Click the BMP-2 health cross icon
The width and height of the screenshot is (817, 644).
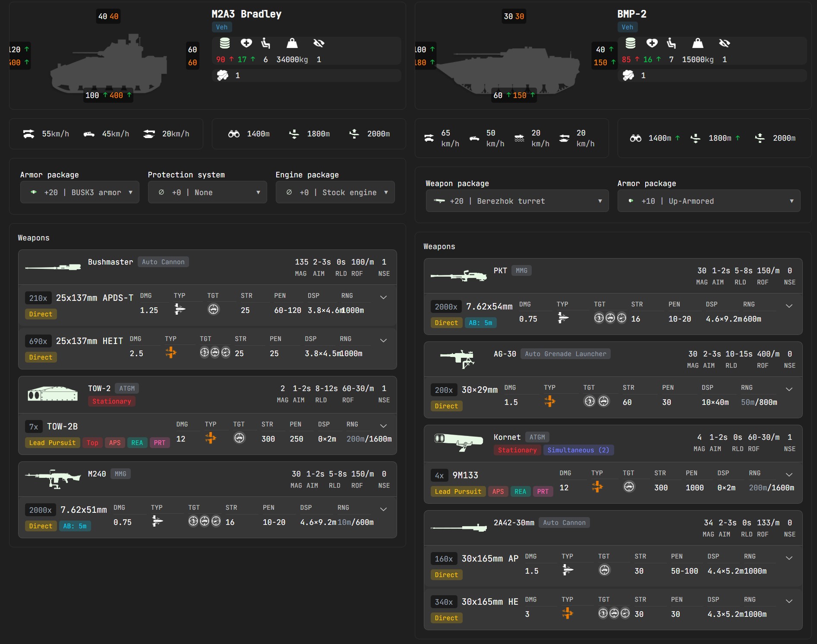(652, 43)
